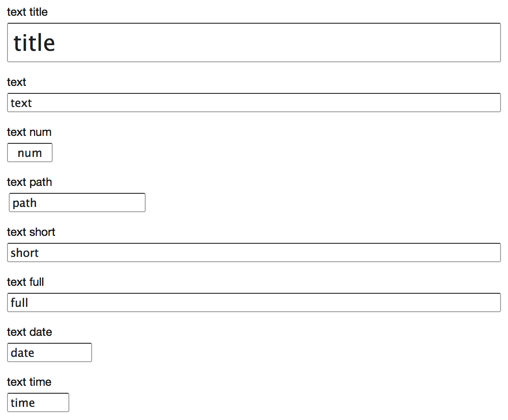This screenshot has height=420, width=508.
Task: Click into the plain text input box
Action: pos(254,103)
